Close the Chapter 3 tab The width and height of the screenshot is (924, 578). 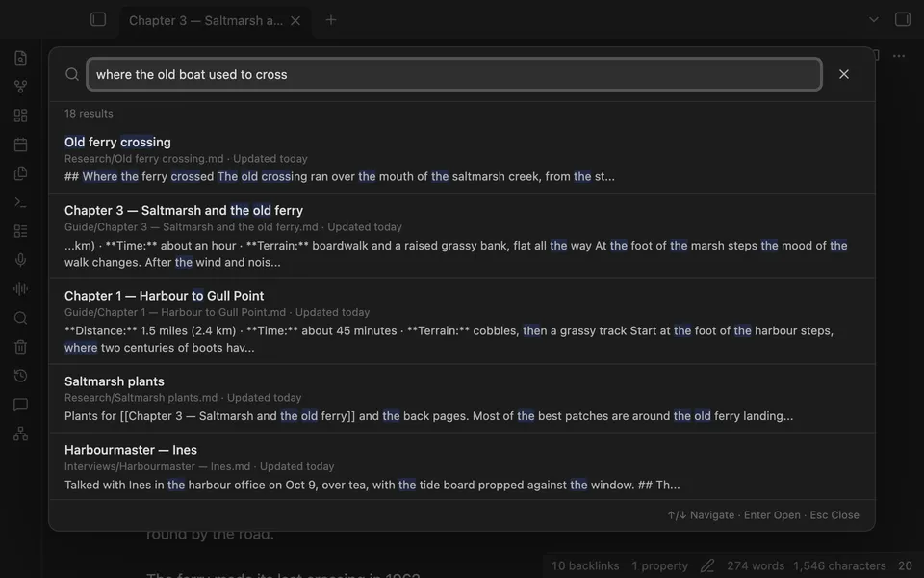pyautogui.click(x=295, y=20)
